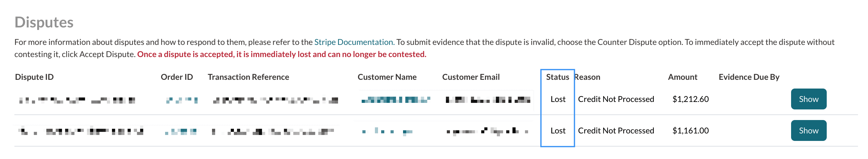Click the red accepted-dispute warning text
Viewport: 868px width, 159px height.
click(282, 54)
